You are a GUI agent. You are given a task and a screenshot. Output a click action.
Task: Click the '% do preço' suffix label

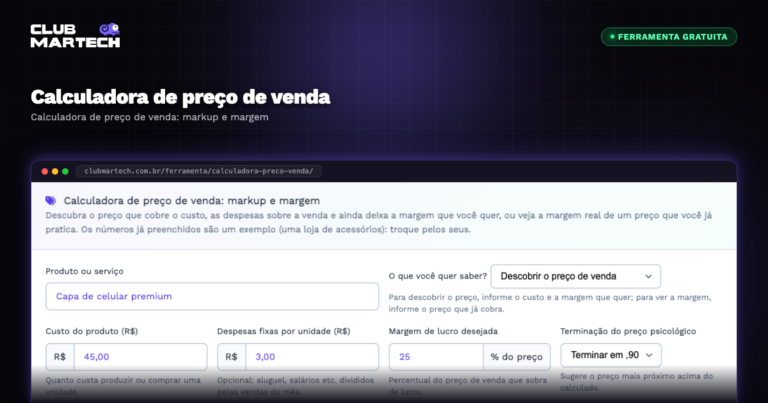click(x=517, y=356)
